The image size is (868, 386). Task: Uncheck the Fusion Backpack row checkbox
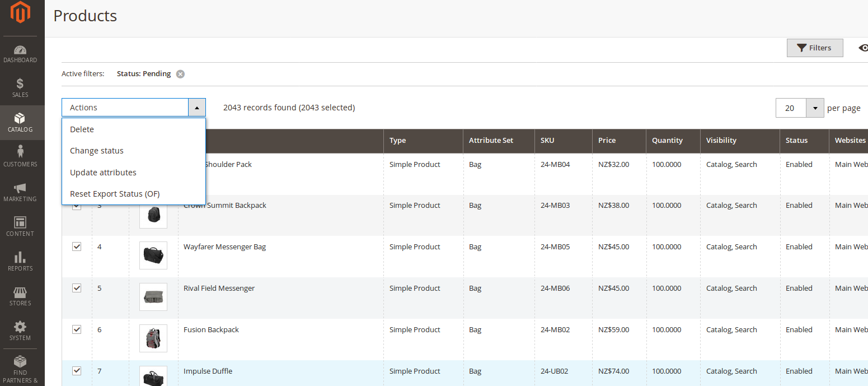(x=76, y=329)
